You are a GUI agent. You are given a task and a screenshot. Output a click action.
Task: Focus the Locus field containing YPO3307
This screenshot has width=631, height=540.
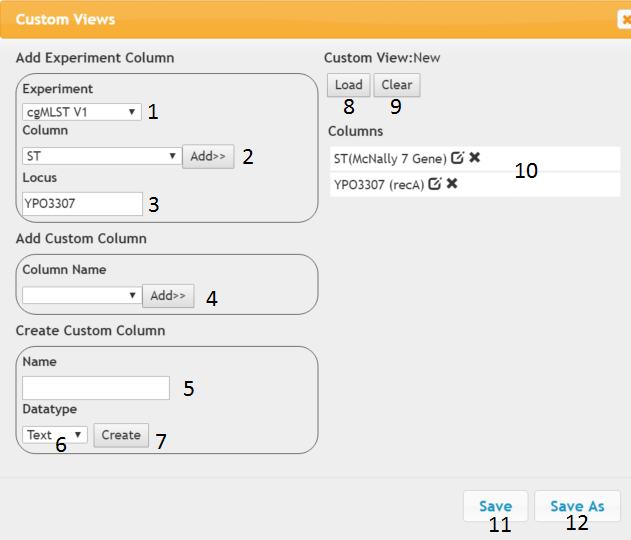pos(82,204)
